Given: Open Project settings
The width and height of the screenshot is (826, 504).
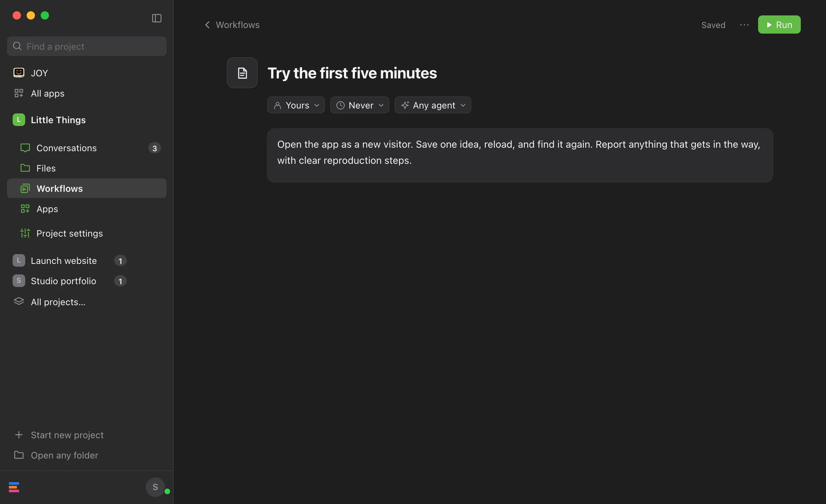Looking at the screenshot, I should (87, 233).
